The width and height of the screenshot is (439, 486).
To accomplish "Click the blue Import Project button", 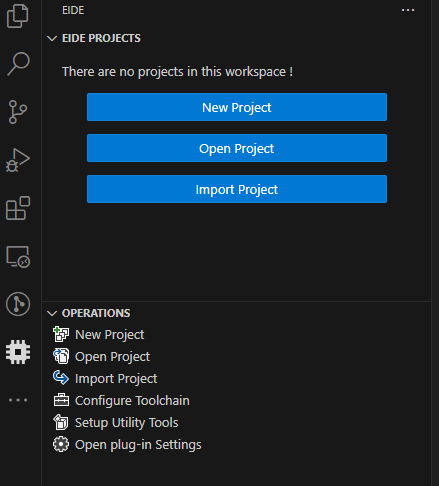I will [237, 189].
